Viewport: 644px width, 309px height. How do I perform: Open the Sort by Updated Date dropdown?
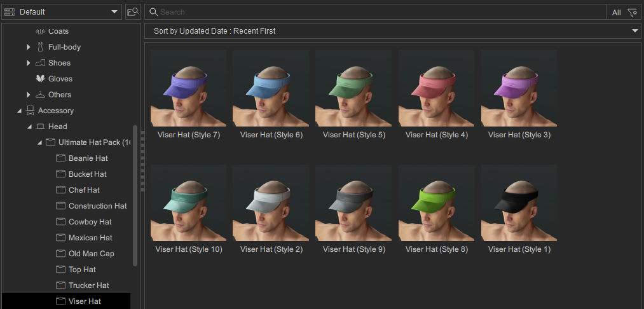coord(393,31)
